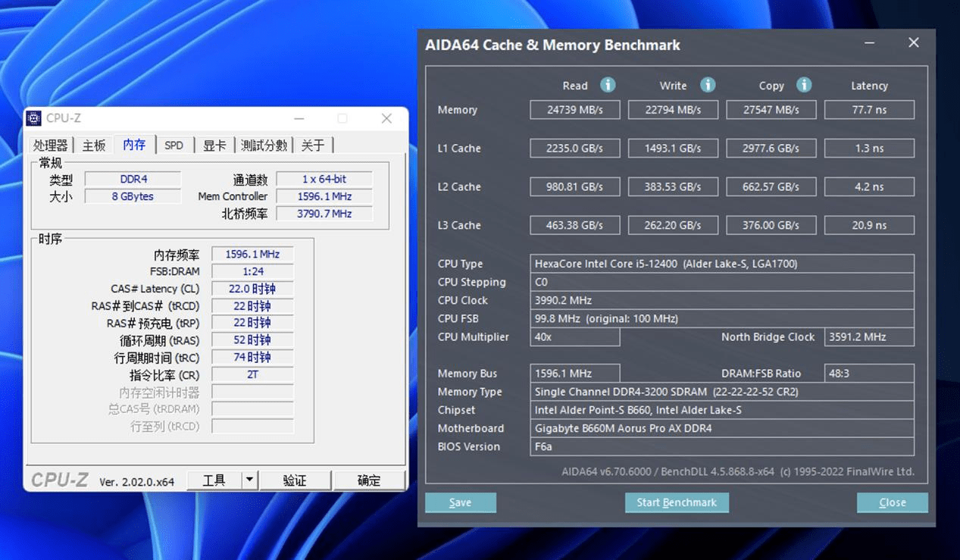The height and width of the screenshot is (560, 960).
Task: Click the 通道数 value 1 x 64-bit
Action: pos(324,180)
